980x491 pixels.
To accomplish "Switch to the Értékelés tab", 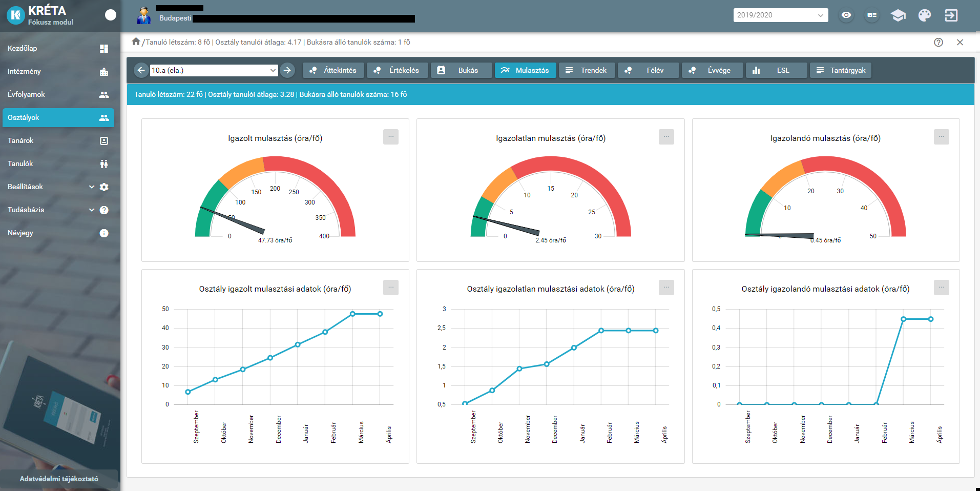I will (x=398, y=70).
